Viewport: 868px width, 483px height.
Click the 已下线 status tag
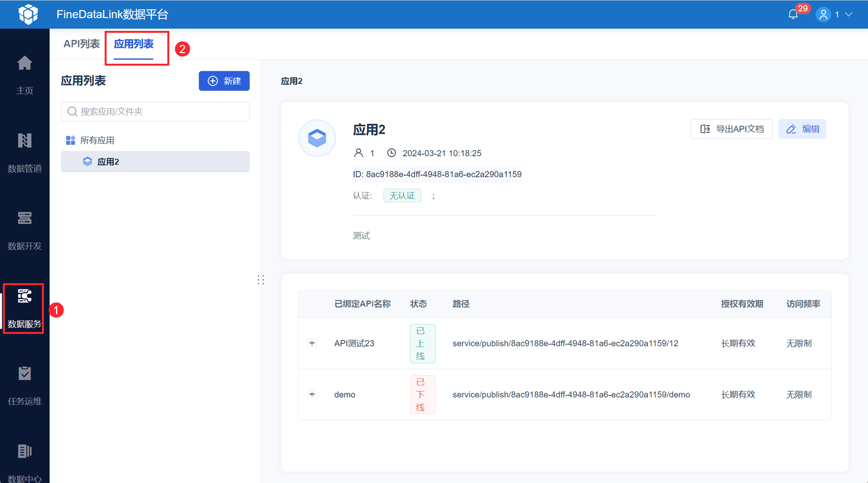(x=423, y=395)
